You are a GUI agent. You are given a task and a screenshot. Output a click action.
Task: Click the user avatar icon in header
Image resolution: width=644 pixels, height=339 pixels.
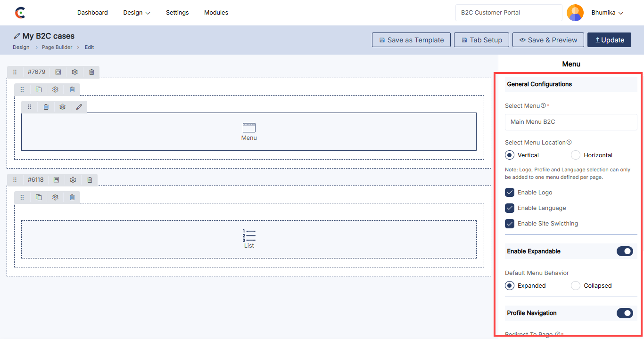(x=575, y=13)
